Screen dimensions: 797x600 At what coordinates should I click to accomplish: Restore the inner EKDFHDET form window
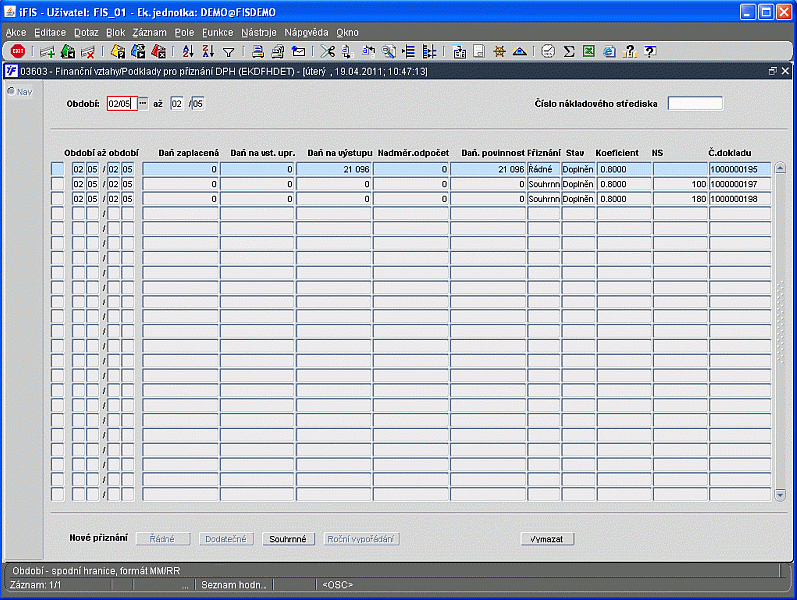tap(773, 71)
